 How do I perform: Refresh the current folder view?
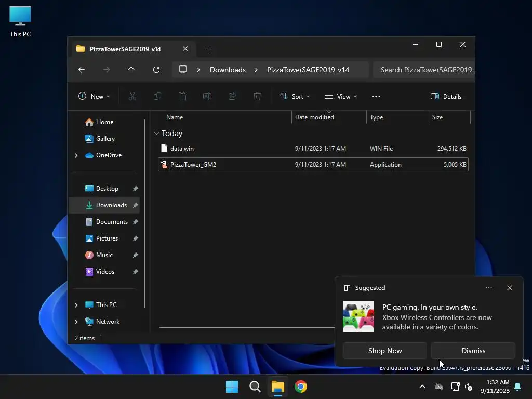[156, 70]
